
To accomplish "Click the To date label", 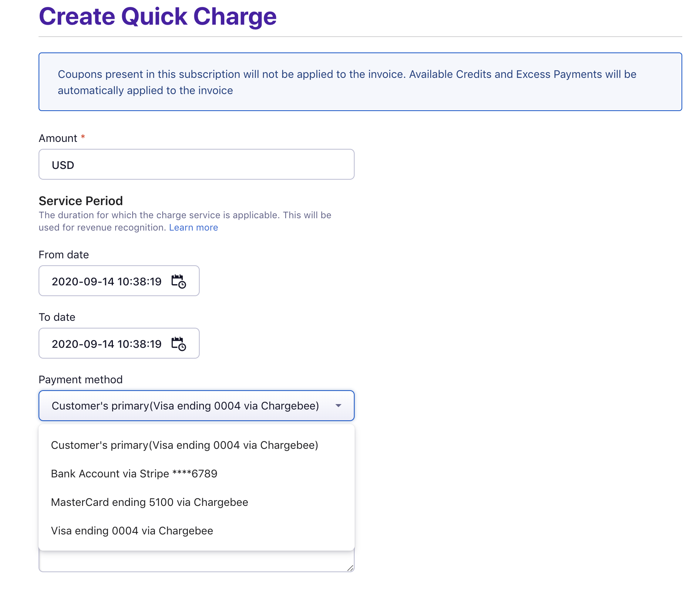I will click(57, 317).
